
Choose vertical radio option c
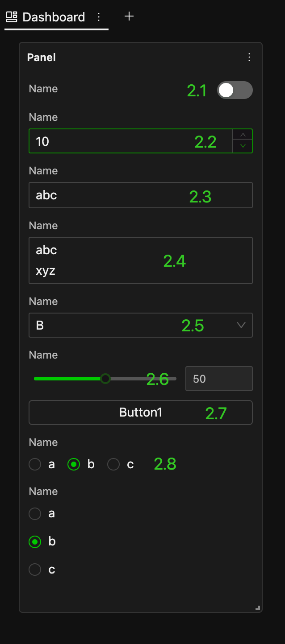[x=35, y=570]
